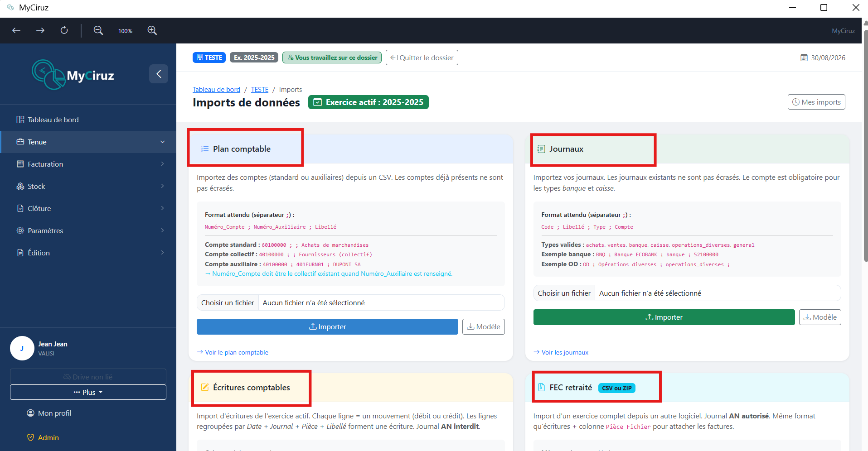
Task: Click the zoom in magnifier icon
Action: tap(152, 30)
